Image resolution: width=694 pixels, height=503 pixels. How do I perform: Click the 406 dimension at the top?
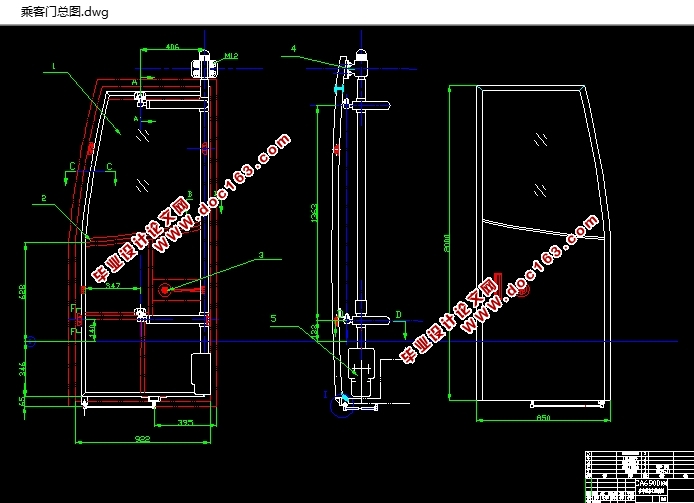(172, 46)
